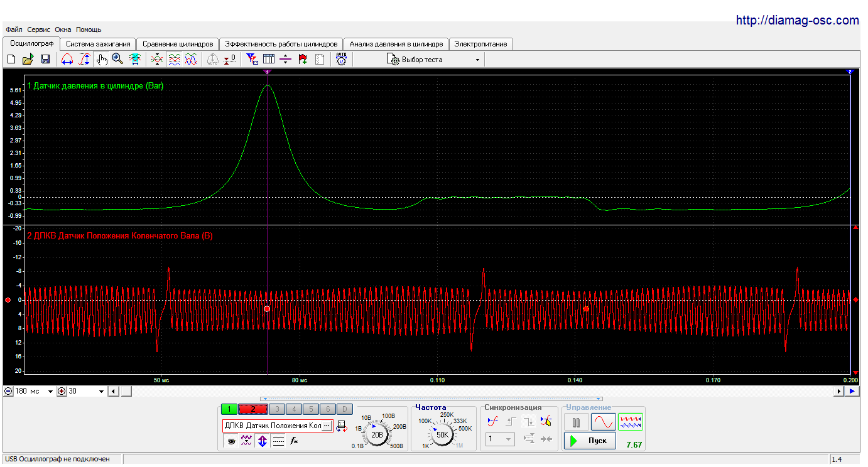Viewport: 868px width, 467px height.
Task: Toggle the stacked channel waveforms view
Action: coord(175,59)
